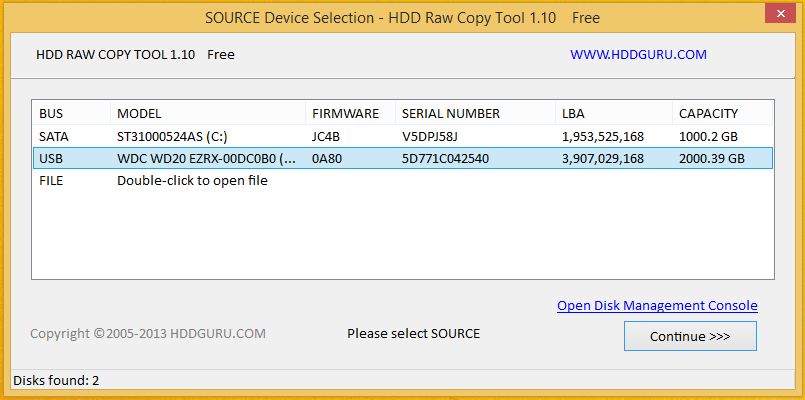805x400 pixels.
Task: Click LBA value 1,953,525,168
Action: click(603, 137)
